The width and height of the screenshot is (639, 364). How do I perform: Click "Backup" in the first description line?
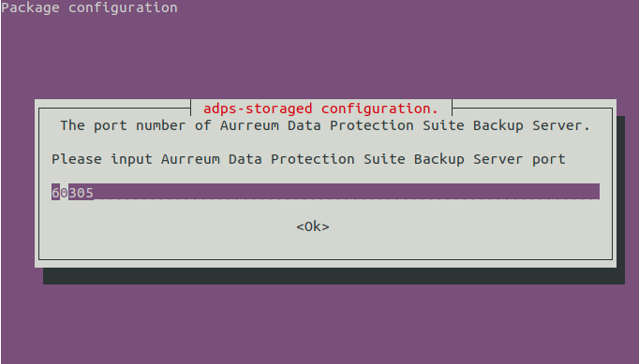pos(498,125)
